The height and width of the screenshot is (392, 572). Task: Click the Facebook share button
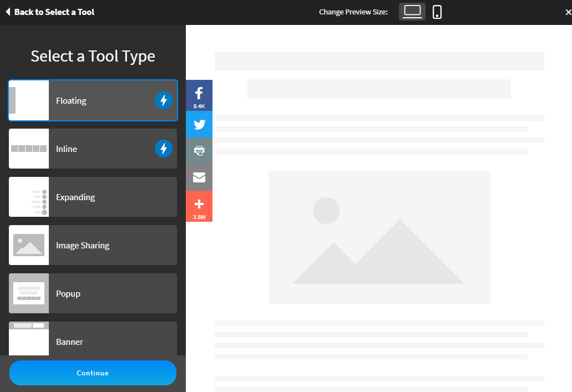tap(199, 95)
